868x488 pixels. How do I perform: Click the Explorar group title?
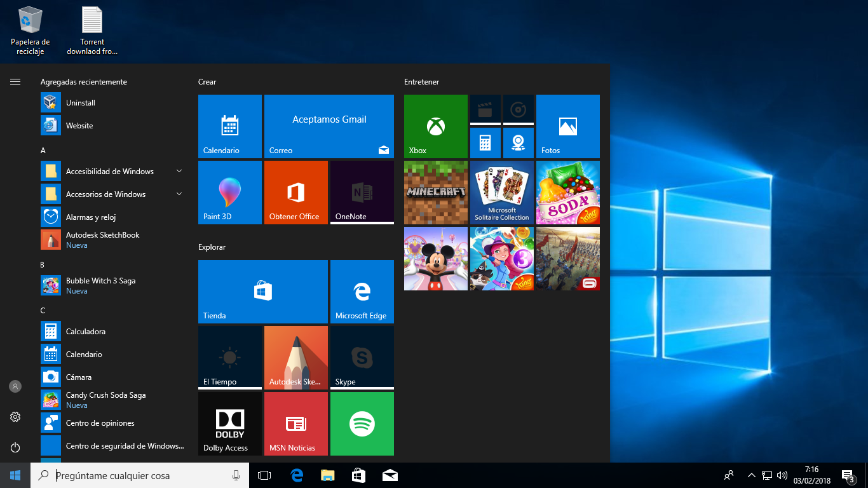[x=212, y=247]
